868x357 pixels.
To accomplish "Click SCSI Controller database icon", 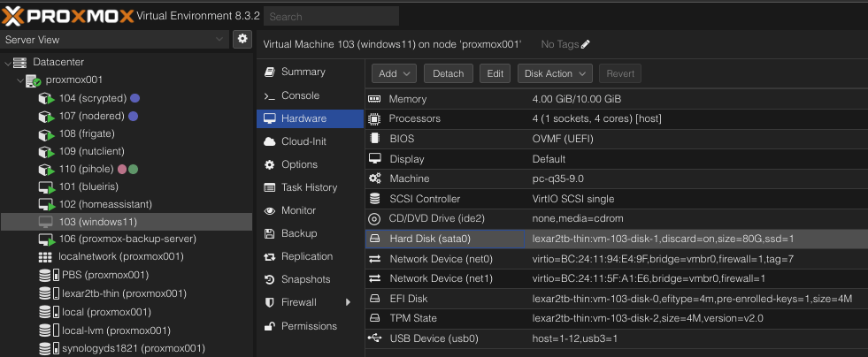I will pyautogui.click(x=375, y=199).
